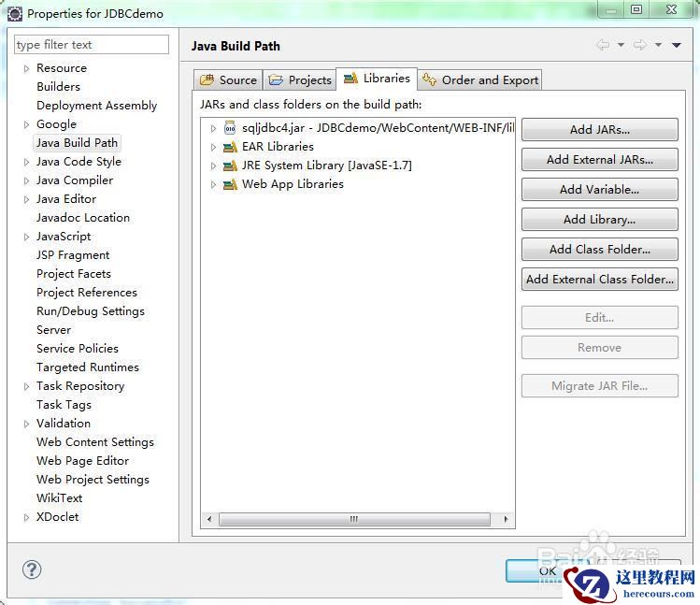Screen dimensions: 700x605
Task: Confirm with the OK button
Action: pyautogui.click(x=548, y=571)
